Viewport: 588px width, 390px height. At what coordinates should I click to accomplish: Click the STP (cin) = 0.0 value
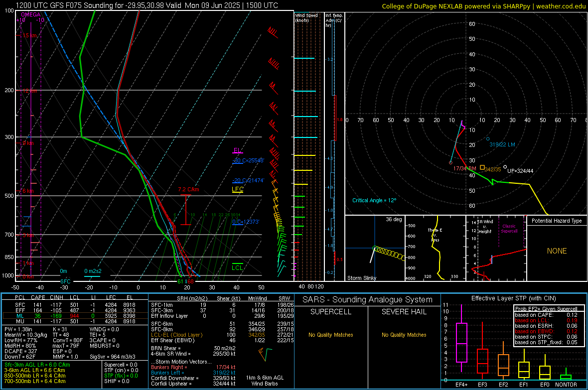pyautogui.click(x=121, y=370)
